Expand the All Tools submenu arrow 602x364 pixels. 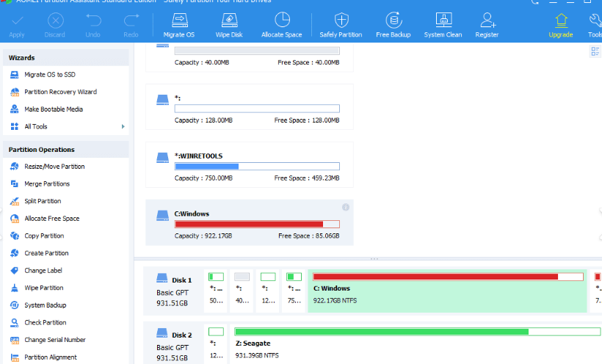pos(123,126)
